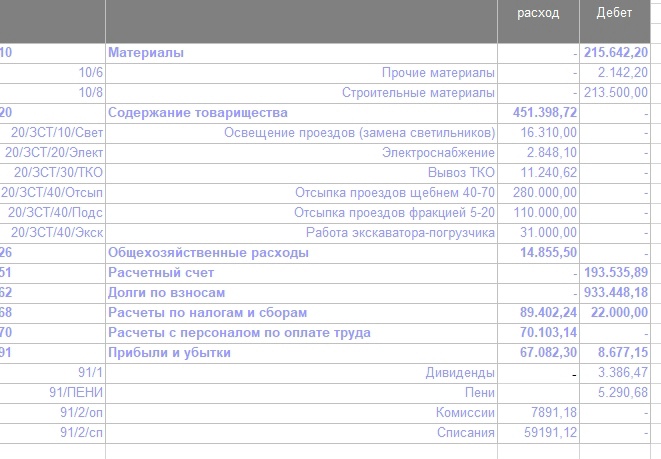Select the code 20/ЗСТ/40/Отсып
This screenshot has width=661, height=459.
pyautogui.click(x=52, y=193)
